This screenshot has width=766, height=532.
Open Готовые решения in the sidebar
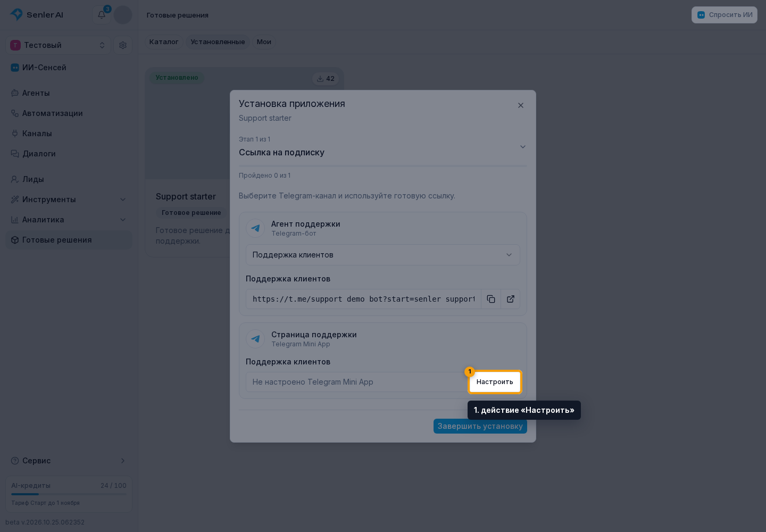[x=69, y=240]
